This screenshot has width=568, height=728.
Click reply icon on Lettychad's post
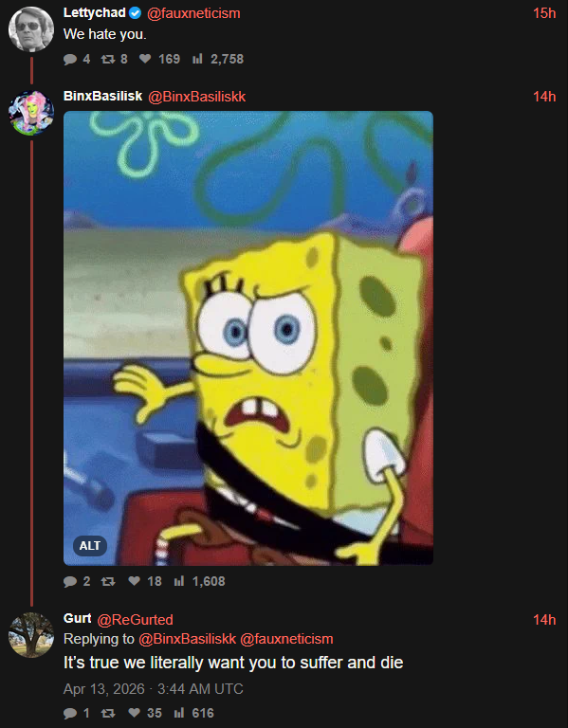70,59
